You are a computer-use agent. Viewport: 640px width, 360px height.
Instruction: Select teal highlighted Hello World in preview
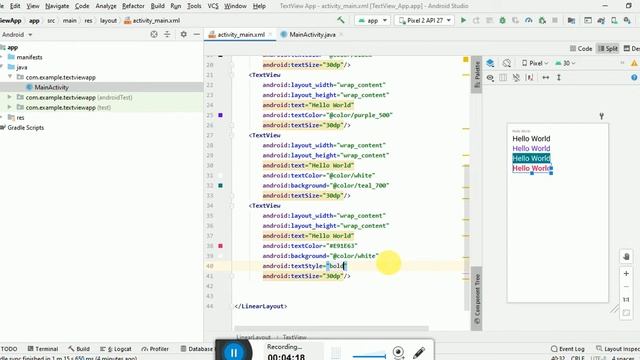[531, 158]
